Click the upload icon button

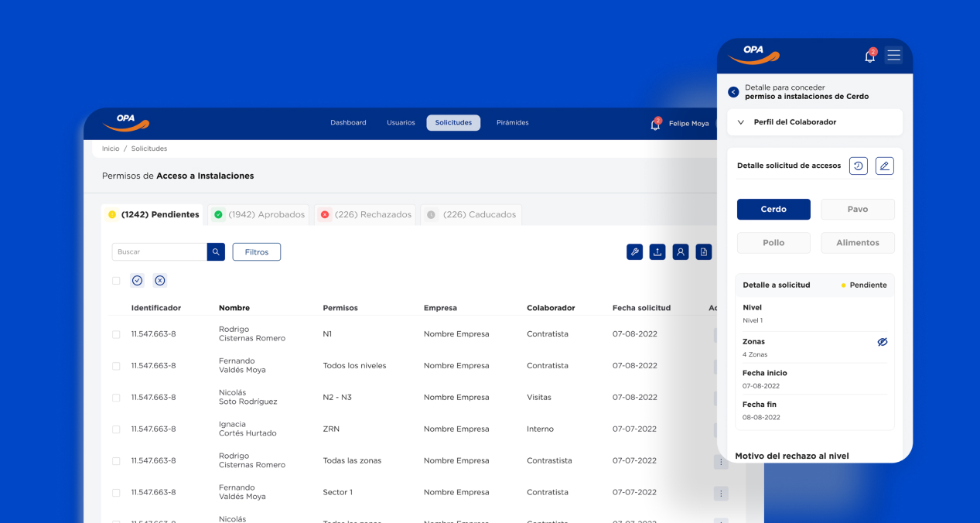coord(657,252)
